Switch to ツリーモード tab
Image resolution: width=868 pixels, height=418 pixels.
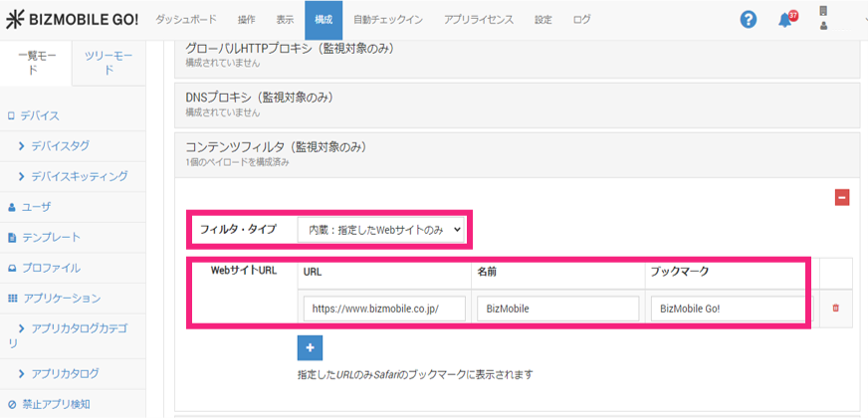(x=108, y=62)
